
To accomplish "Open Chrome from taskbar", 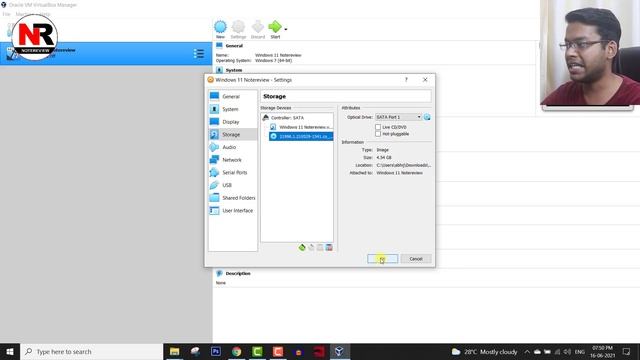I will click(x=236, y=351).
